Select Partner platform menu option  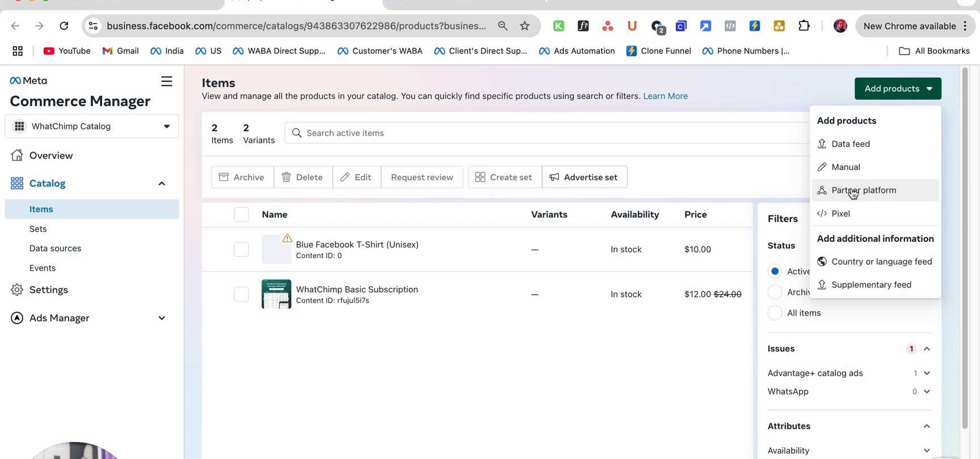pyautogui.click(x=875, y=190)
